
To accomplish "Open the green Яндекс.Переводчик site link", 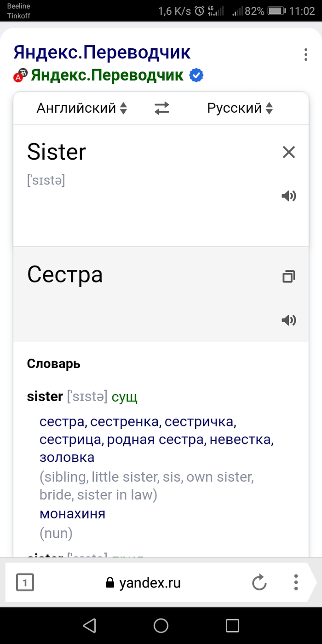I will click(107, 75).
